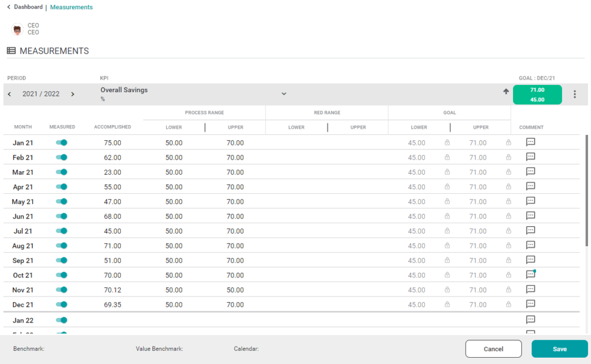The width and height of the screenshot is (591, 364).
Task: Toggle the Apr 21 measured switch
Action: (61, 186)
